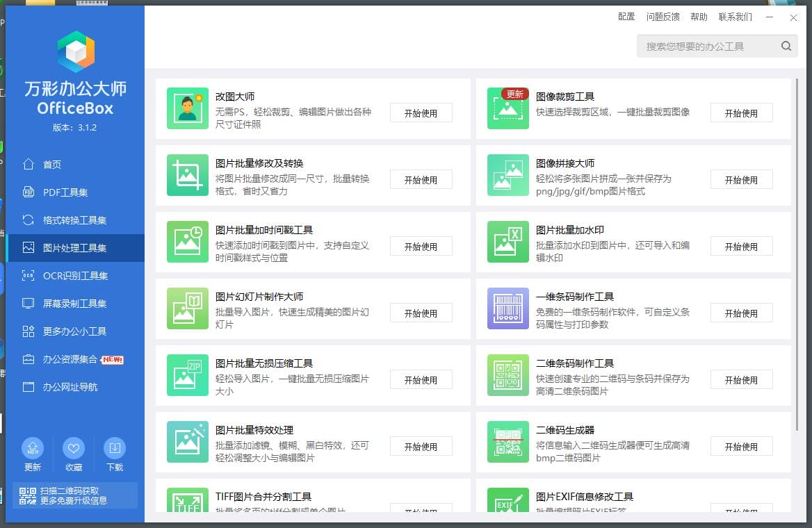Open 帮助 in top bar
Viewport: 812px width, 528px height.
point(699,17)
